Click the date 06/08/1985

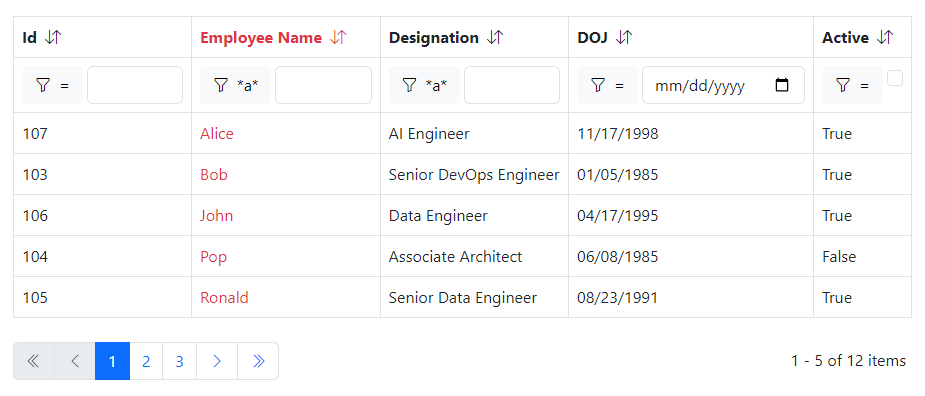[x=618, y=257]
